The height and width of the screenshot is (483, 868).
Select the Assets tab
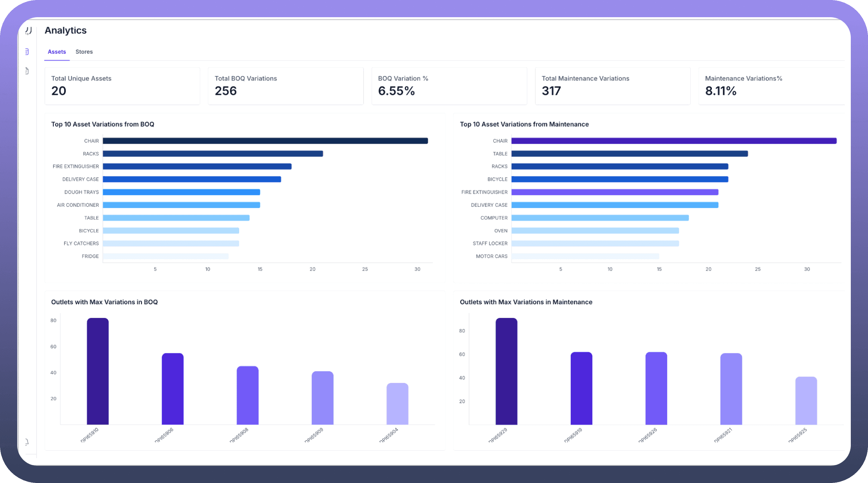tap(57, 52)
